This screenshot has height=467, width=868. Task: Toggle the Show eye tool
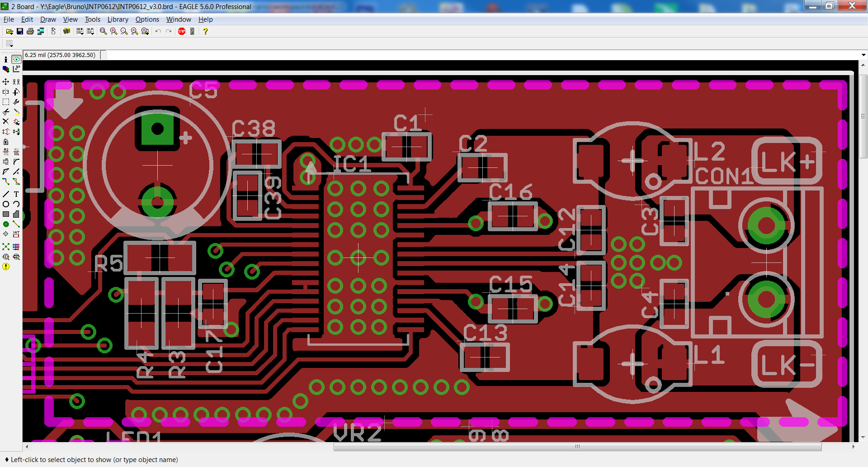coord(16,59)
